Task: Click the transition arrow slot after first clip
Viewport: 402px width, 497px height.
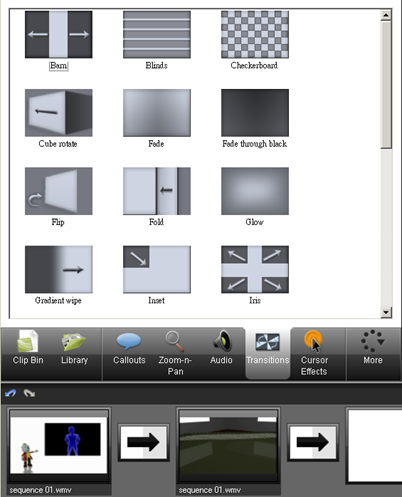Action: (x=144, y=442)
